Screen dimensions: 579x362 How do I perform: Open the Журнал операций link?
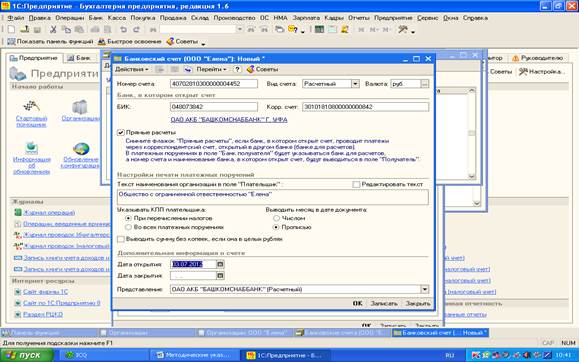[49, 212]
